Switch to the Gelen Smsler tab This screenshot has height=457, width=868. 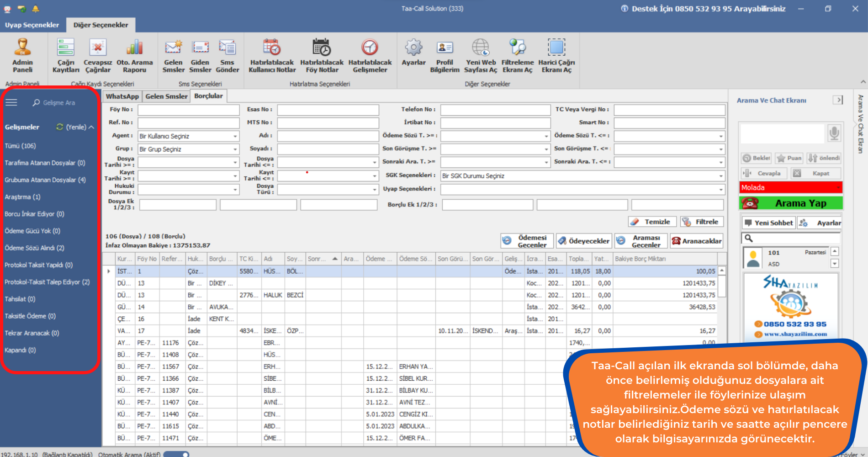tap(166, 96)
